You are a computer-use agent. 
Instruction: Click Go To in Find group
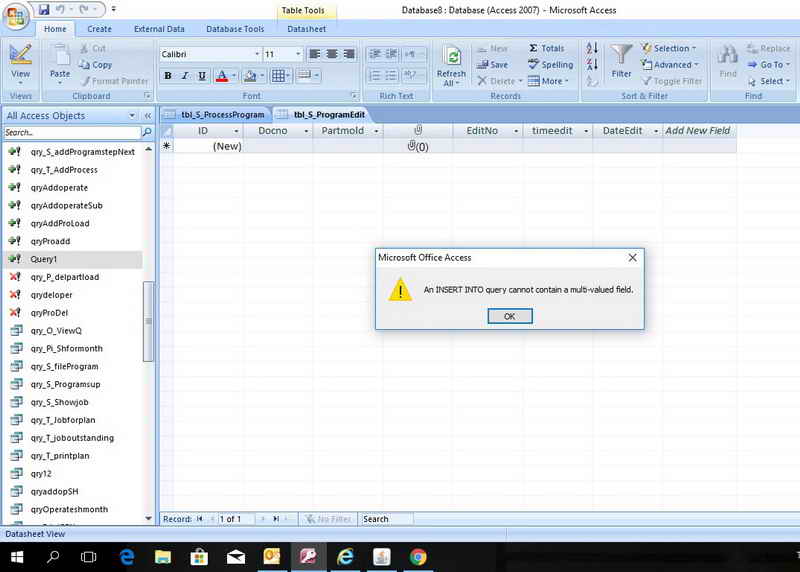coord(769,65)
